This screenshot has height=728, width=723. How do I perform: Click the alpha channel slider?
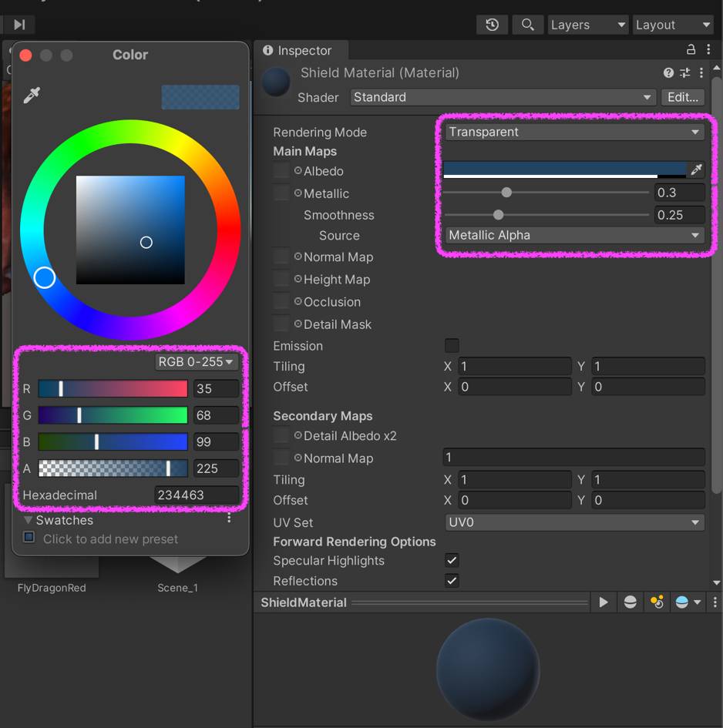pyautogui.click(x=113, y=468)
